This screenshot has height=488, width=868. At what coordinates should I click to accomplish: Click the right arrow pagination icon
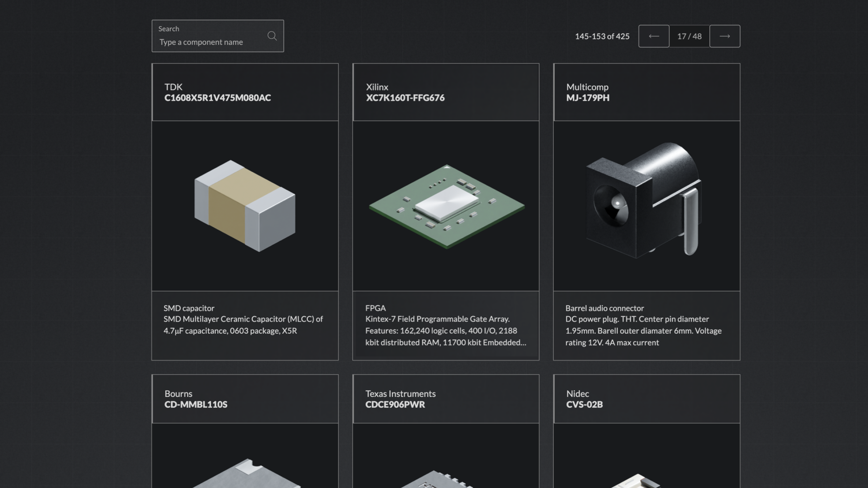click(725, 36)
